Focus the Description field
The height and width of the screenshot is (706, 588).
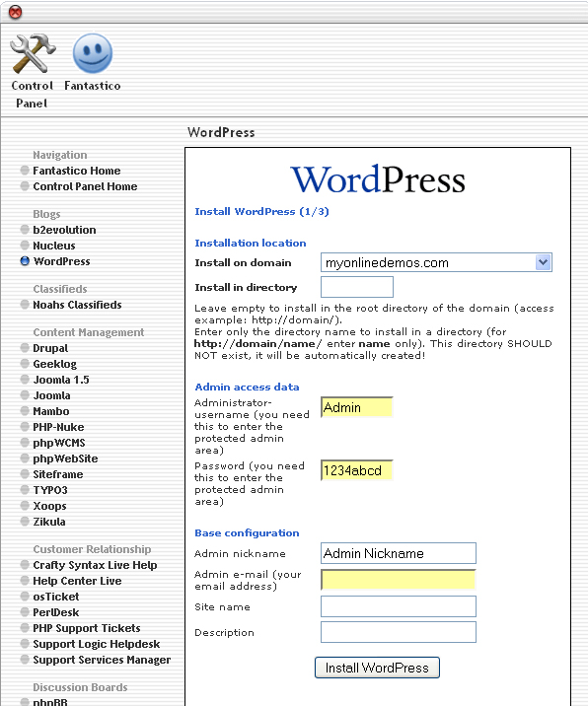[x=399, y=632]
